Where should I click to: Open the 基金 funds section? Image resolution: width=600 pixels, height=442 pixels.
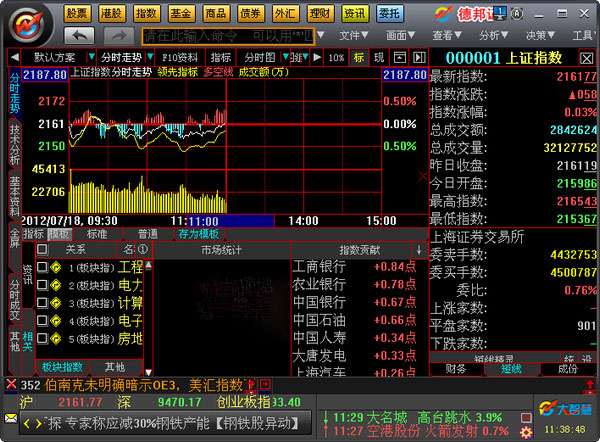[181, 13]
